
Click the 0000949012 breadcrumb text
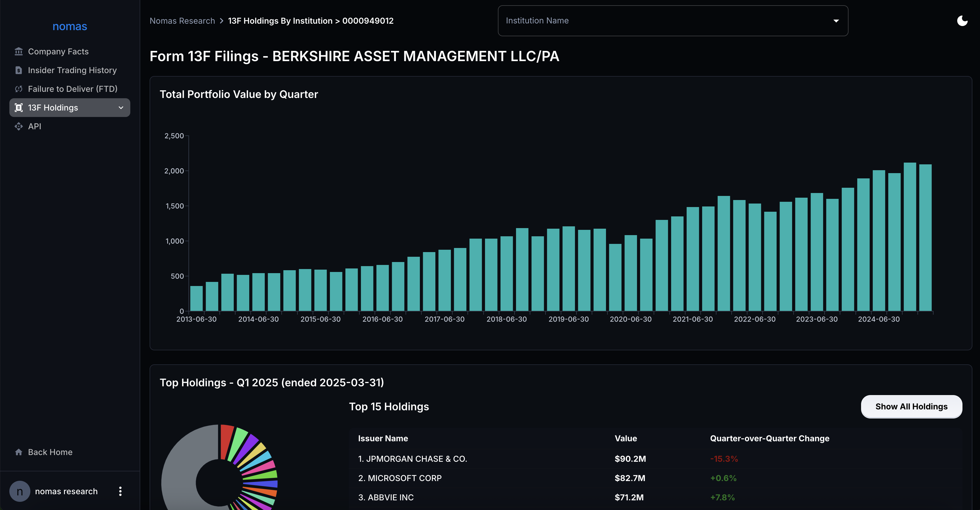[x=368, y=21]
